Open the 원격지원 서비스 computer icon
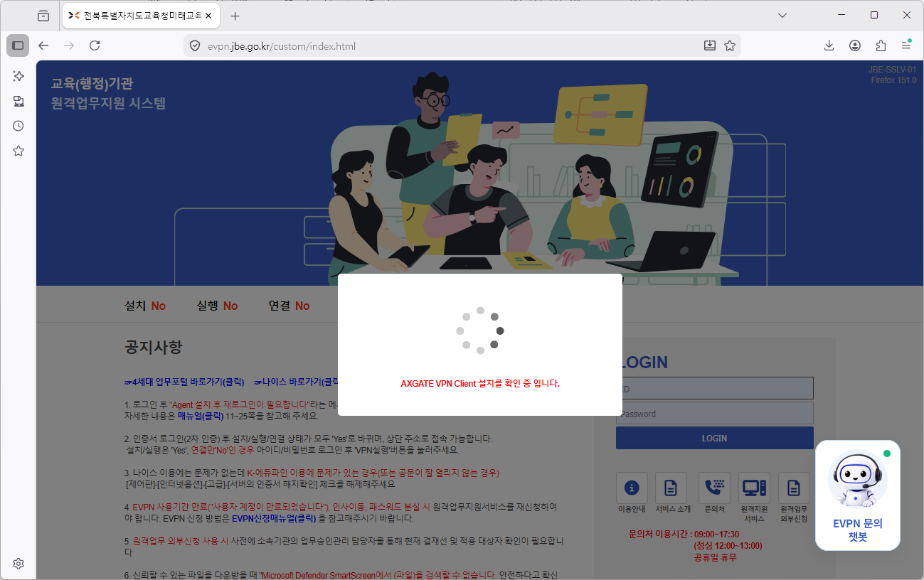 (754, 488)
